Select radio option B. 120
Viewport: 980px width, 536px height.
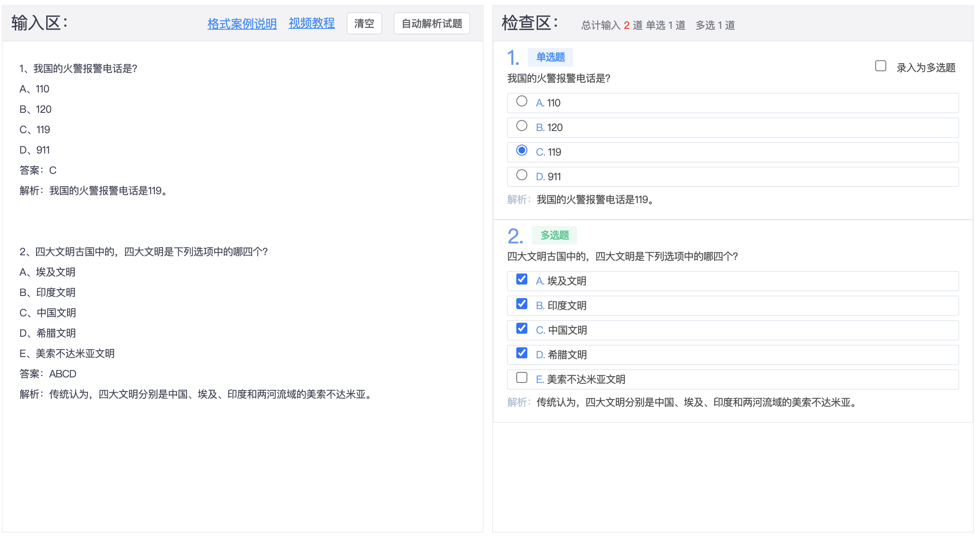521,126
